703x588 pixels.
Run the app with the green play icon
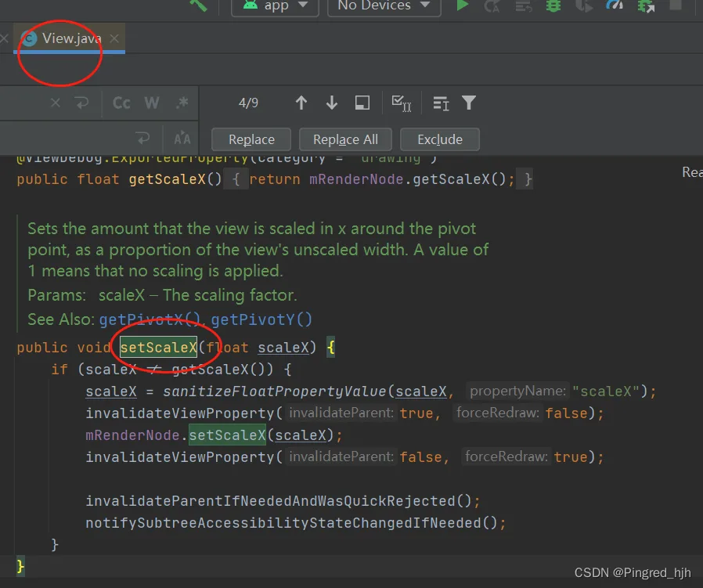[x=462, y=5]
